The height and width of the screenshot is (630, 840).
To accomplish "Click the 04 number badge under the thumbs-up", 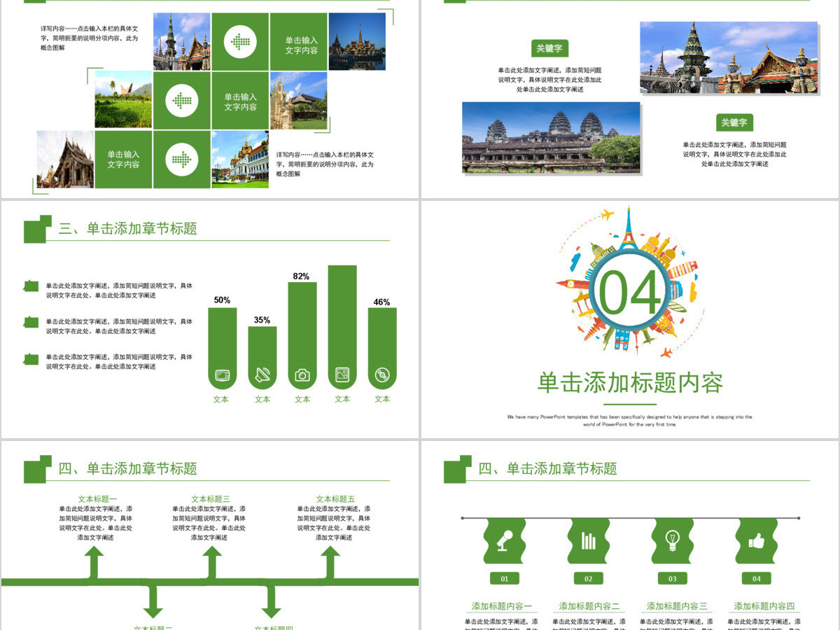I will point(757,579).
